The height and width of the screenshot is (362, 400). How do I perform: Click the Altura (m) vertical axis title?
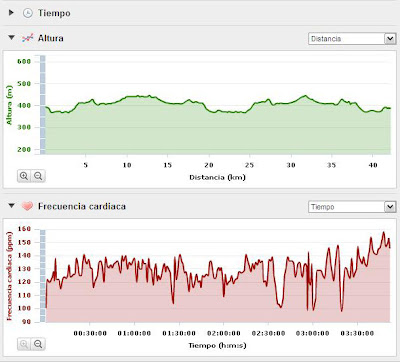point(9,105)
